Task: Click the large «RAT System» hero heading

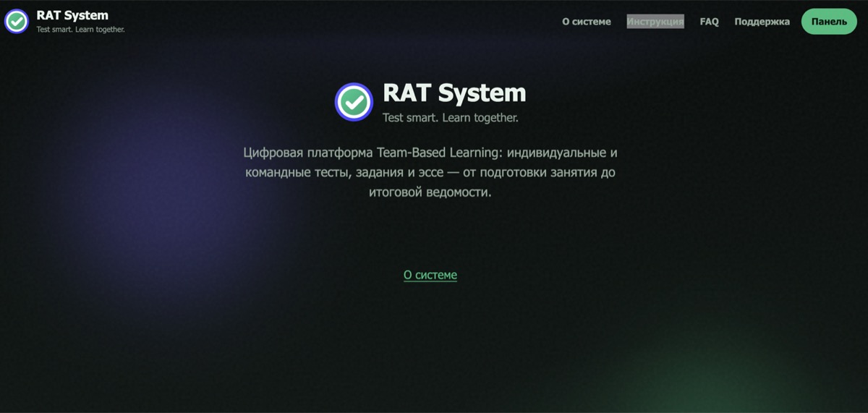Action: (x=454, y=93)
